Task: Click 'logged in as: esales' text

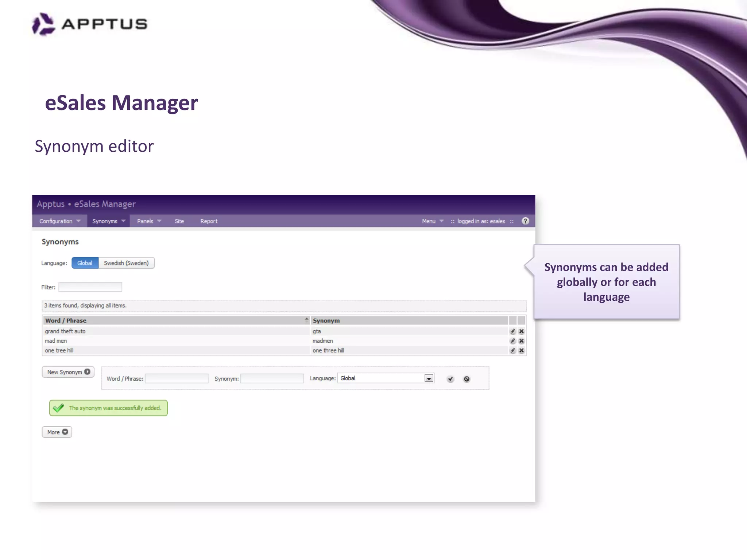Action: click(481, 221)
